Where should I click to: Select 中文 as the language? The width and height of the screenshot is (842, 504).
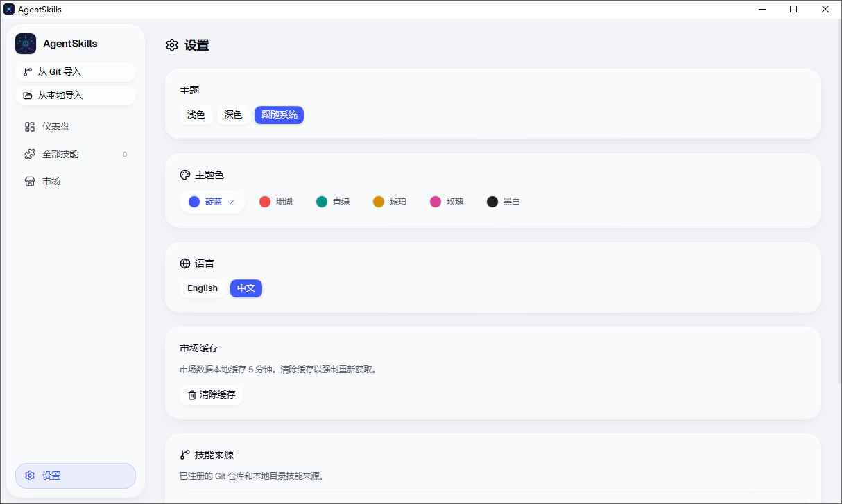(x=246, y=288)
